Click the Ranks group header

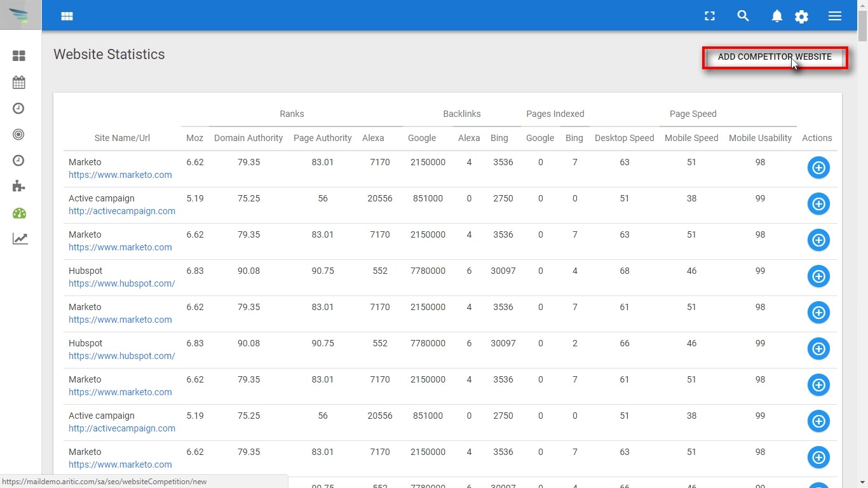tap(292, 114)
